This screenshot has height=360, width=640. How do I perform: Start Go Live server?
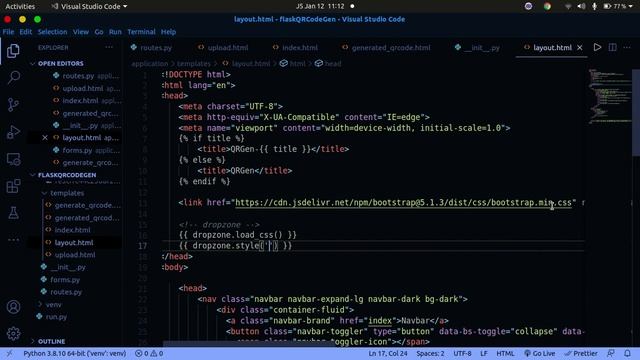coord(540,353)
